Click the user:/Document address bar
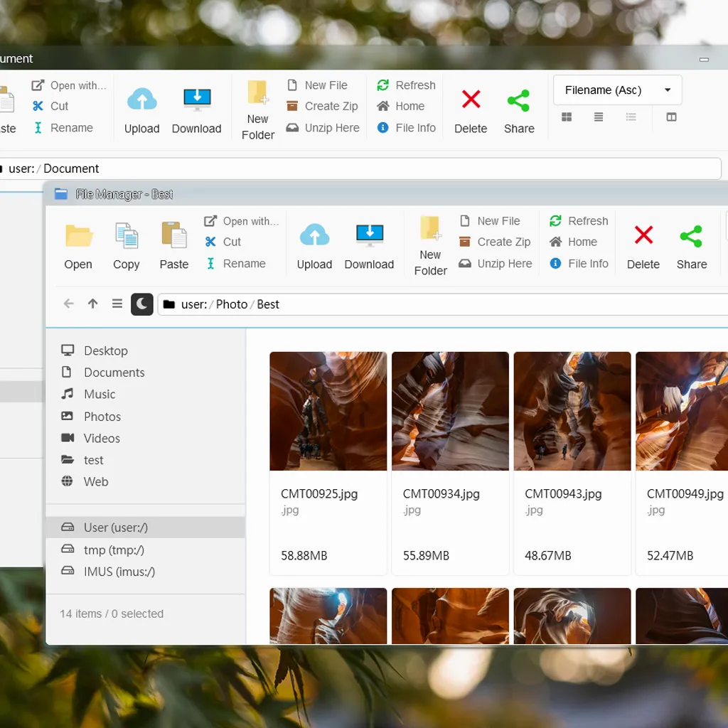 coord(355,169)
